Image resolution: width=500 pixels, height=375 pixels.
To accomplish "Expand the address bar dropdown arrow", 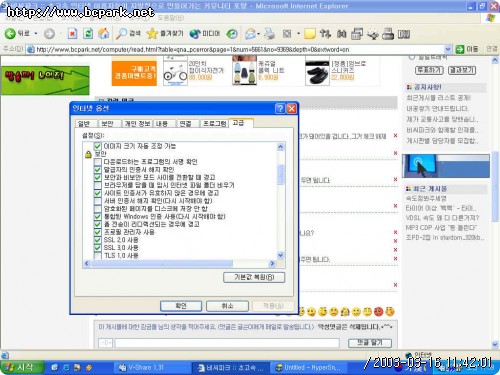I will (448, 49).
